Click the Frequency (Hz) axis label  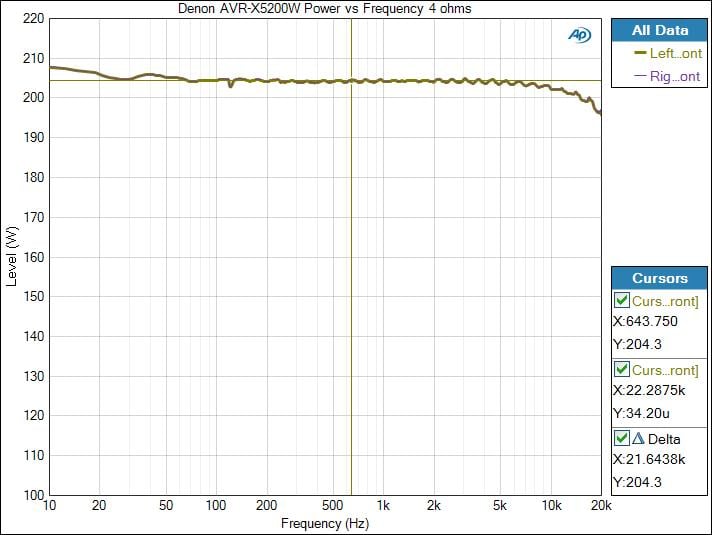(x=324, y=523)
